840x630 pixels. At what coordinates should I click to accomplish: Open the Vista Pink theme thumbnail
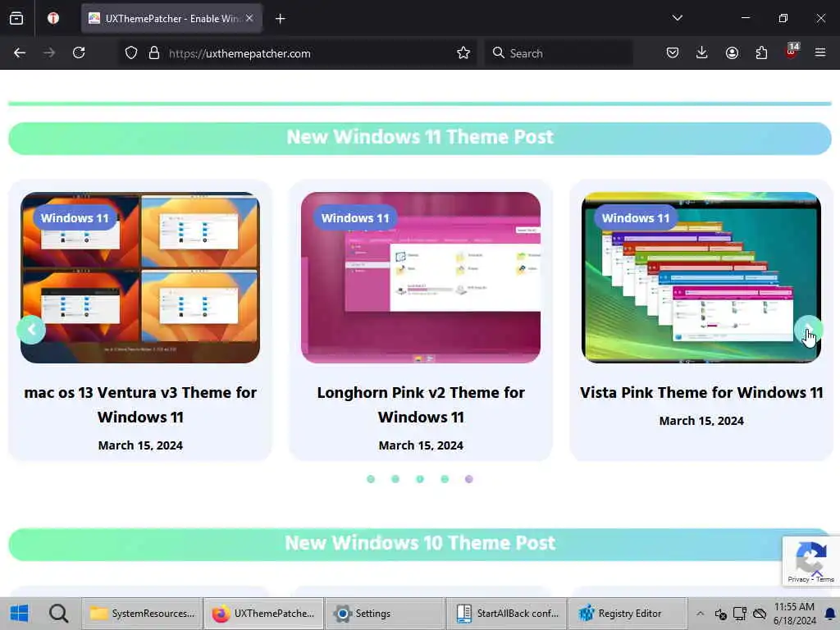701,277
